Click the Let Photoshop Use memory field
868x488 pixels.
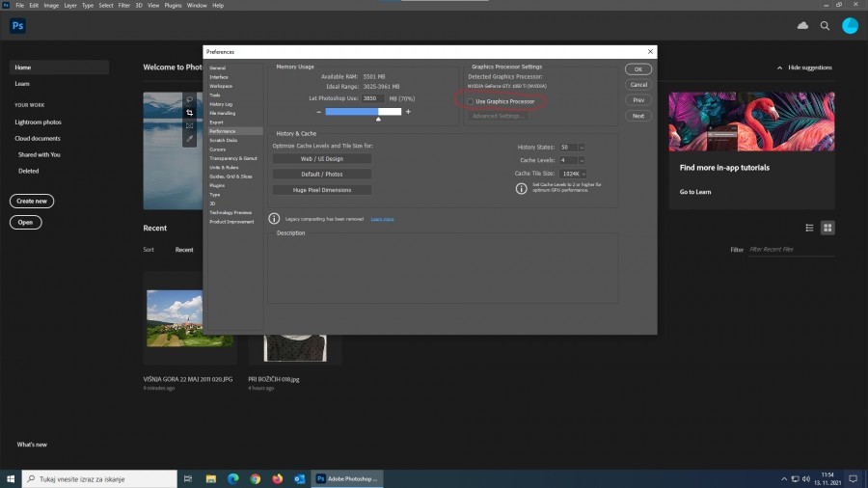click(372, 98)
